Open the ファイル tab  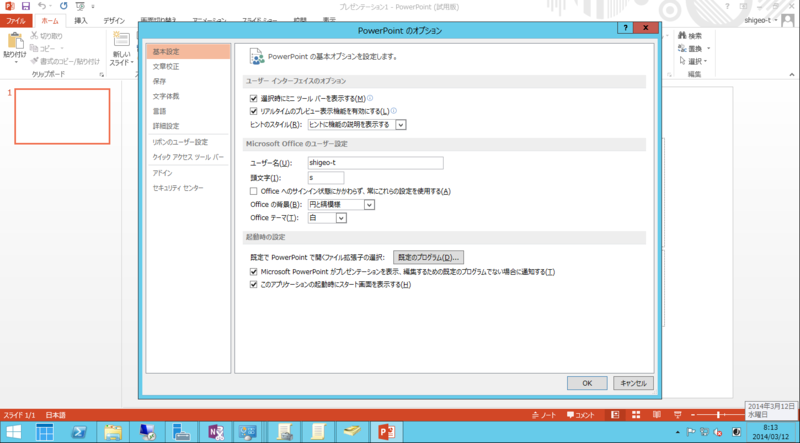[16, 21]
